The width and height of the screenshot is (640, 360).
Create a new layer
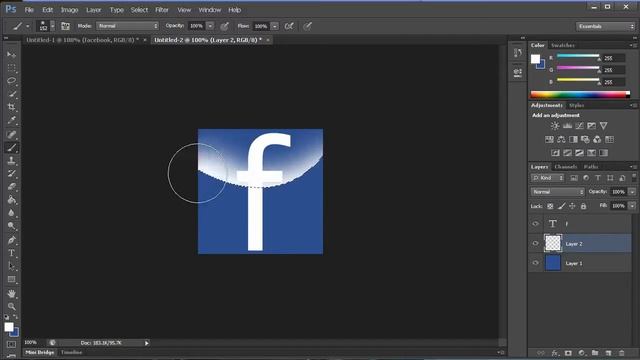tap(608, 353)
